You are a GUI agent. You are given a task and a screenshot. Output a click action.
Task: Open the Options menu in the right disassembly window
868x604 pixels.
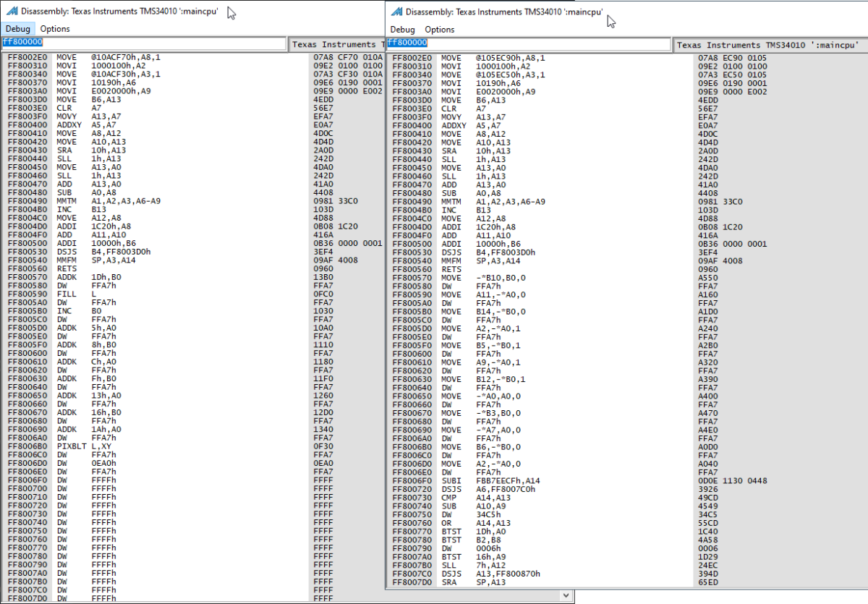[440, 30]
